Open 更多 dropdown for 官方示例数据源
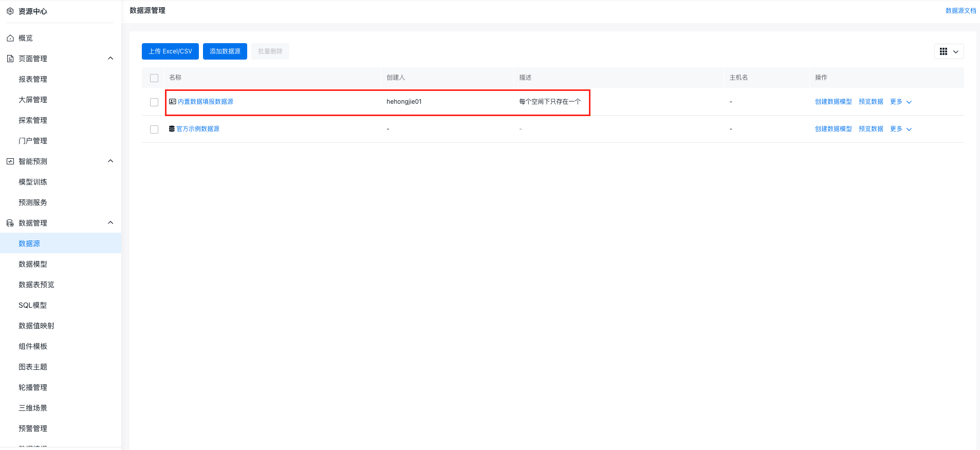Image resolution: width=980 pixels, height=450 pixels. 901,129
